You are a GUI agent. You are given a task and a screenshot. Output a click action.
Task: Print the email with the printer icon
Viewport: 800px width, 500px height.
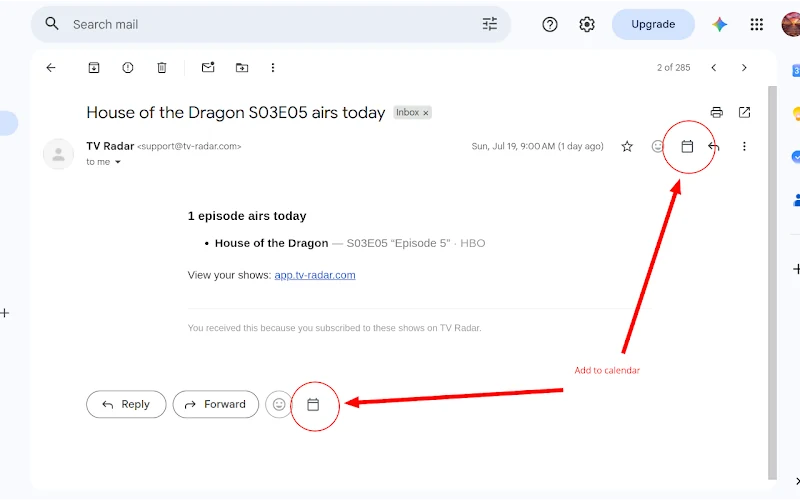(717, 112)
